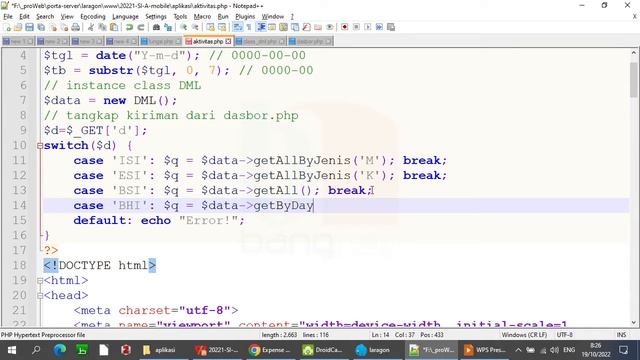Viewport: 640px width, 360px height.
Task: Switch to the new 1 tab
Action: 18,42
